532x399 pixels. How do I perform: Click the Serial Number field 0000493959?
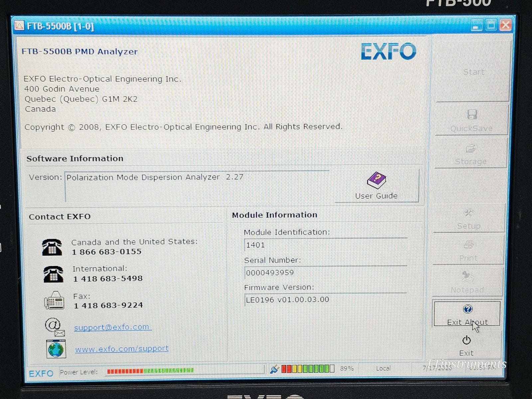[326, 273]
